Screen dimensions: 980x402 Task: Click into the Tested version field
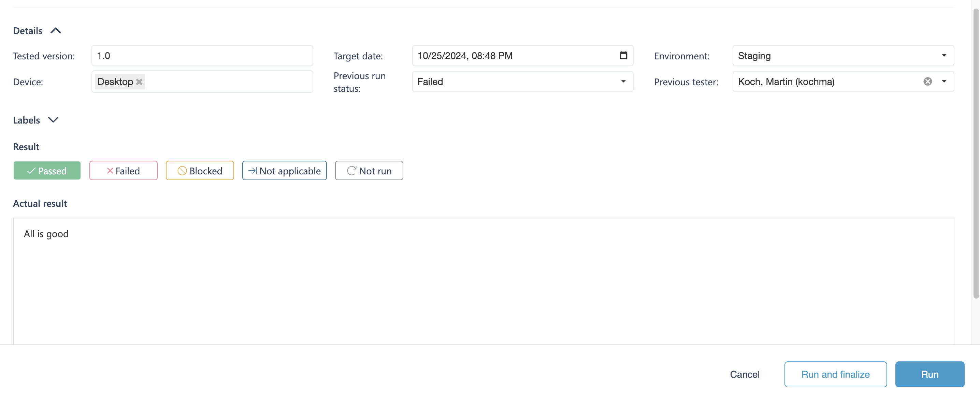pos(202,56)
